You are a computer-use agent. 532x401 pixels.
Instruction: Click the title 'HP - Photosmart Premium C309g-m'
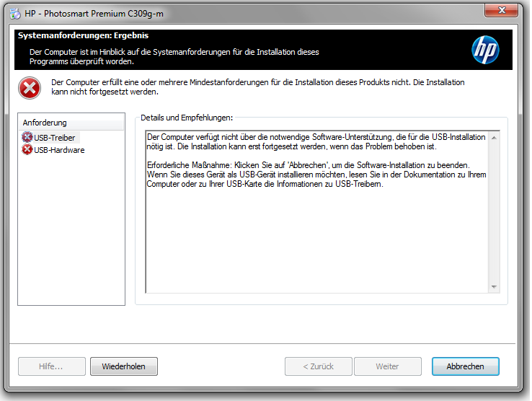(94, 14)
